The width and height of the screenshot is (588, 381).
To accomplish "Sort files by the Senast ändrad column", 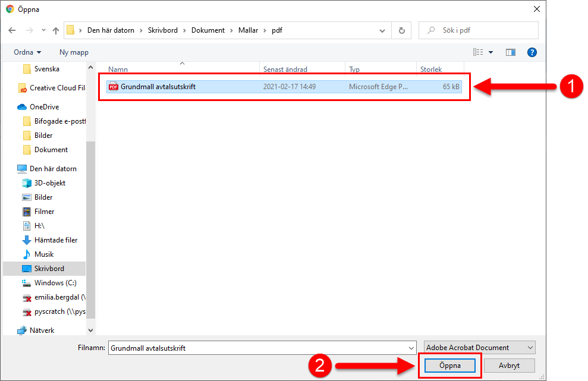I will (x=285, y=70).
